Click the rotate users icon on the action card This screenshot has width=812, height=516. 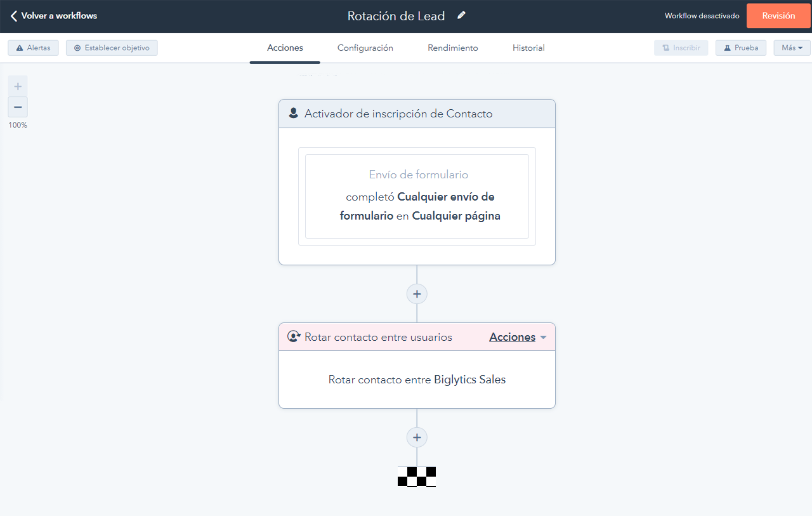293,336
